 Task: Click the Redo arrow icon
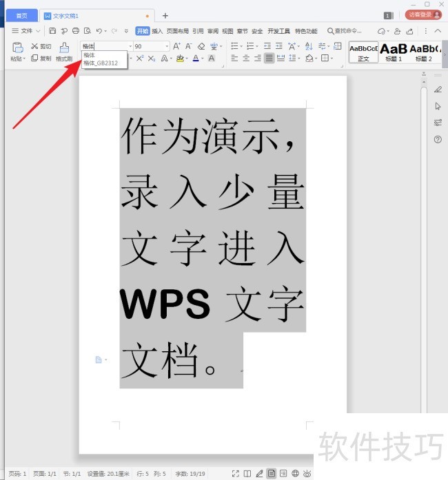[x=114, y=30]
